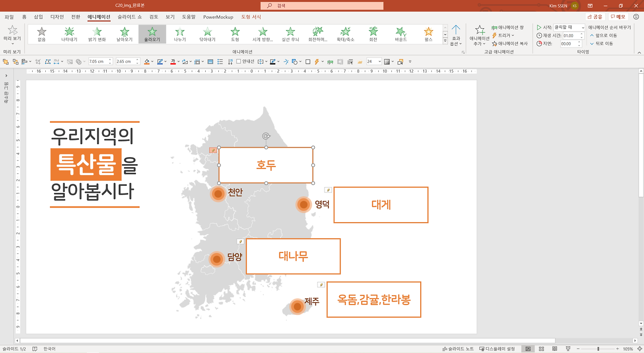
Task: Move animation later with 뒤로 이동
Action: (x=601, y=43)
